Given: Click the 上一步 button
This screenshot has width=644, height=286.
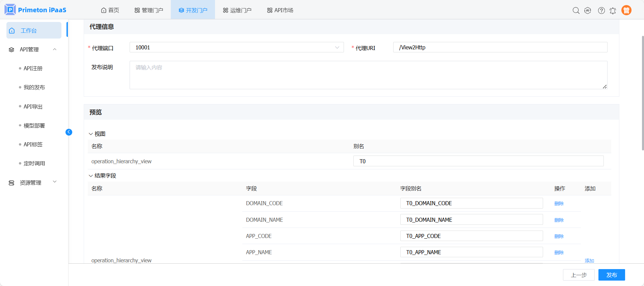Looking at the screenshot, I should point(579,275).
